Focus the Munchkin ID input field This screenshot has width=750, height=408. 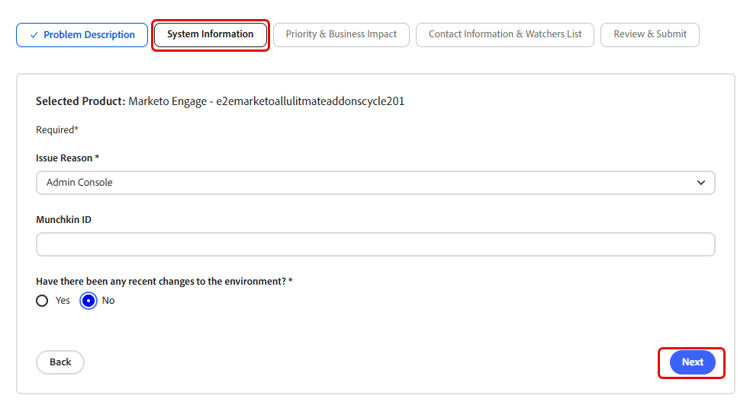(x=375, y=244)
